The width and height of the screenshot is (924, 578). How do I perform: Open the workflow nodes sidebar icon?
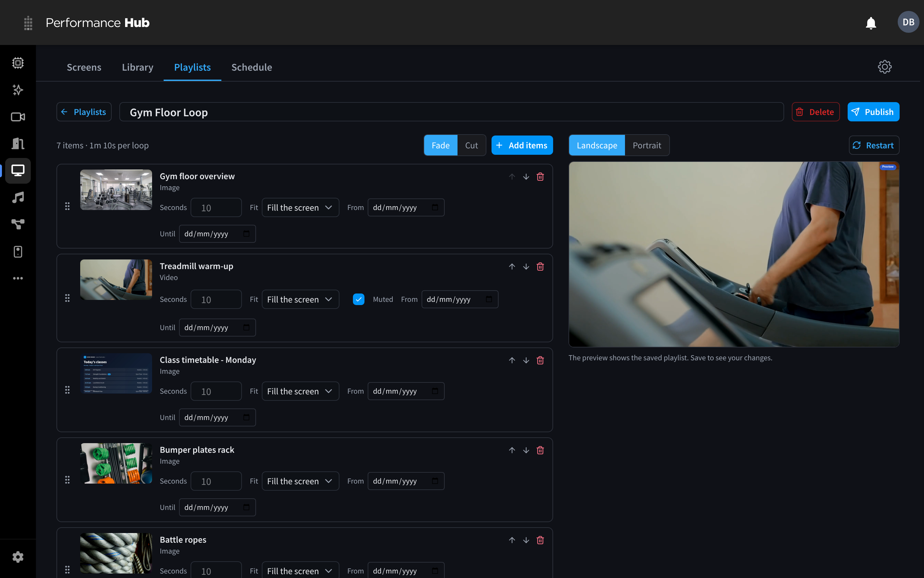coord(18,224)
